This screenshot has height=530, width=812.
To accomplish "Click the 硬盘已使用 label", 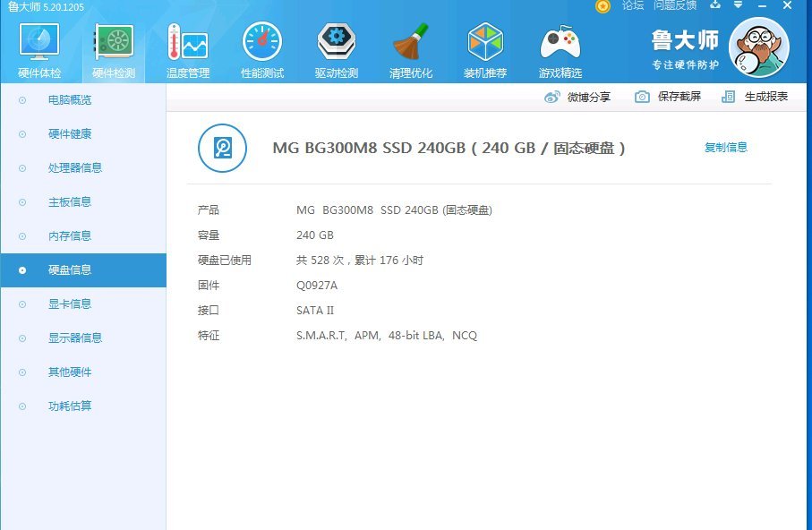I will 224,261.
